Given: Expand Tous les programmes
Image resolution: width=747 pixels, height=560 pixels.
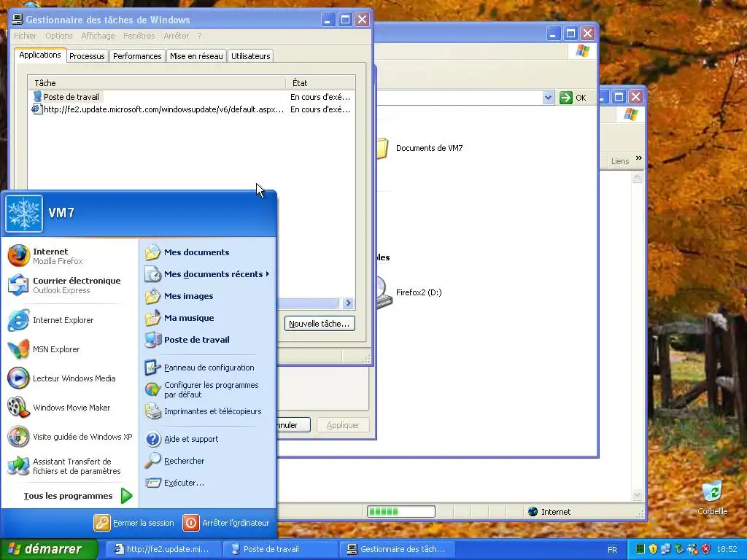Looking at the screenshot, I should click(77, 496).
